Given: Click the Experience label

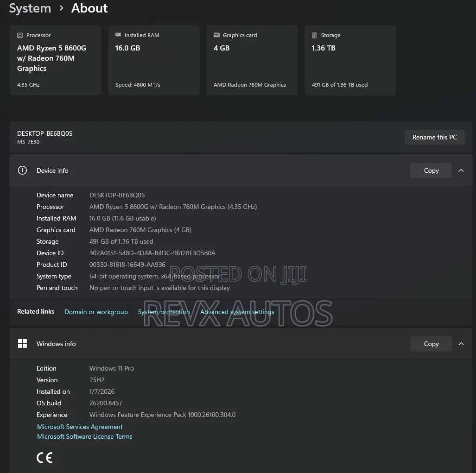Looking at the screenshot, I should tap(52, 415).
